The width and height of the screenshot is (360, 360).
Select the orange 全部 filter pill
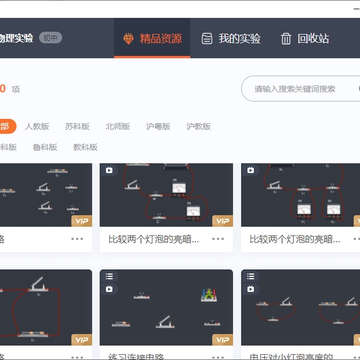coord(7,126)
